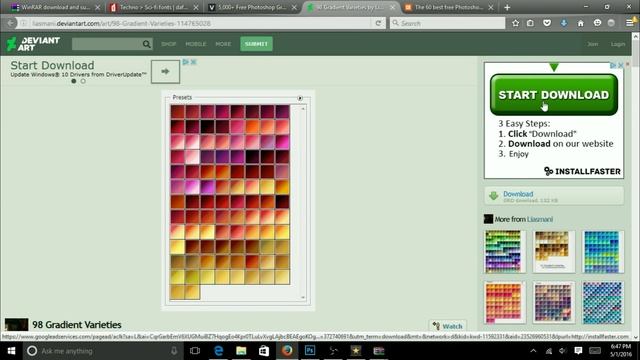Click the AdChoices icon on top banner ad
Image resolution: width=640 pixels, height=360 pixels.
(x=186, y=62)
